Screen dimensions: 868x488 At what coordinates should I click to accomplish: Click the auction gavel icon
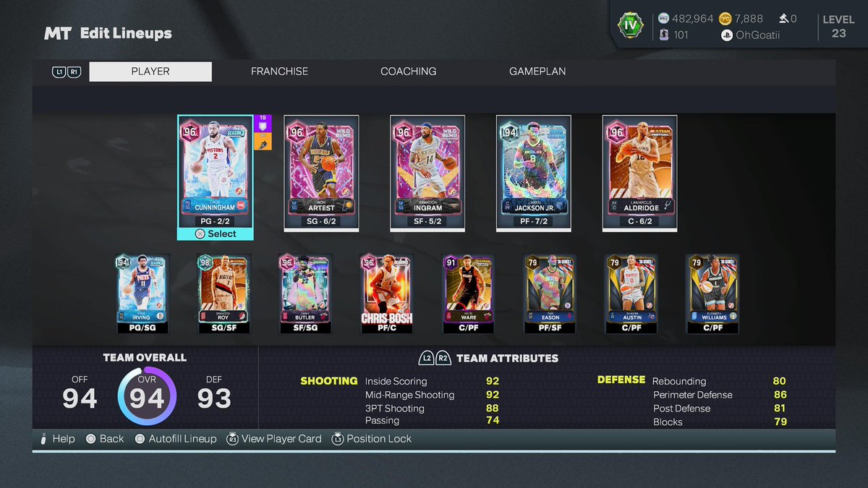(783, 19)
